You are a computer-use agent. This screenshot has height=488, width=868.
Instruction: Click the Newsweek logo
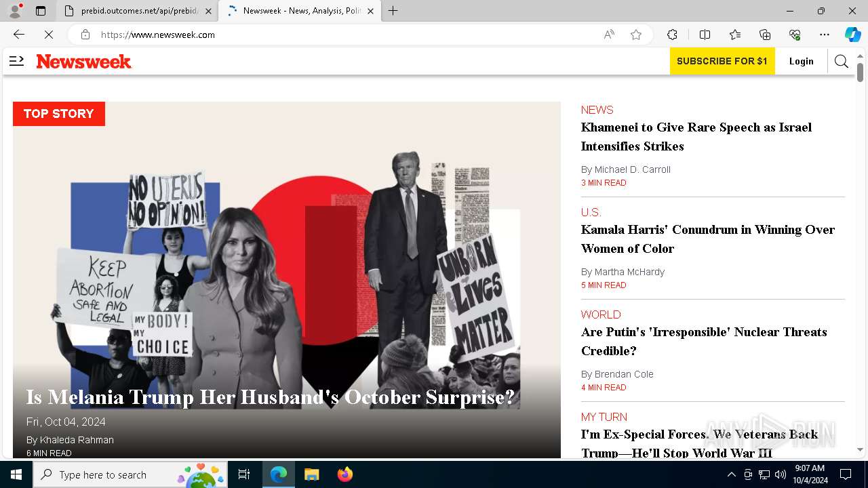(84, 62)
